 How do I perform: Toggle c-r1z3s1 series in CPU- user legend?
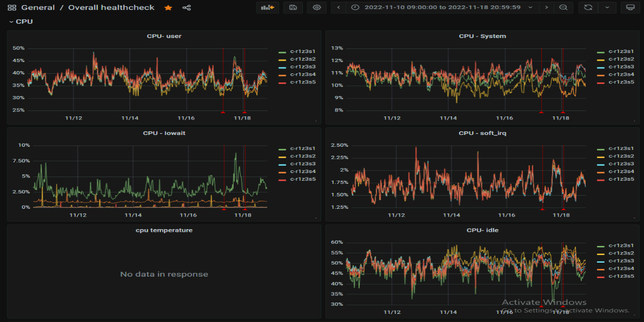(x=303, y=52)
